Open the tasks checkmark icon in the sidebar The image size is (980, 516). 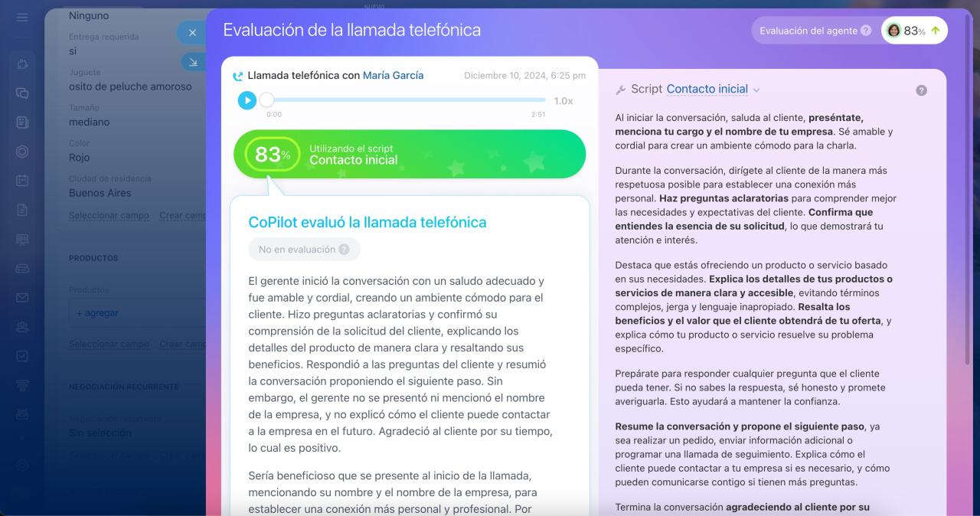coord(22,356)
